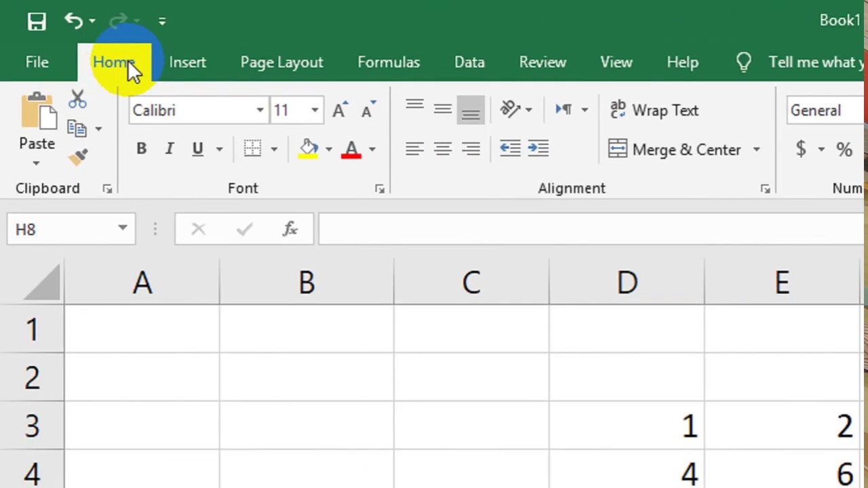868x488 pixels.
Task: Expand the Paste options arrow
Action: coord(37,163)
